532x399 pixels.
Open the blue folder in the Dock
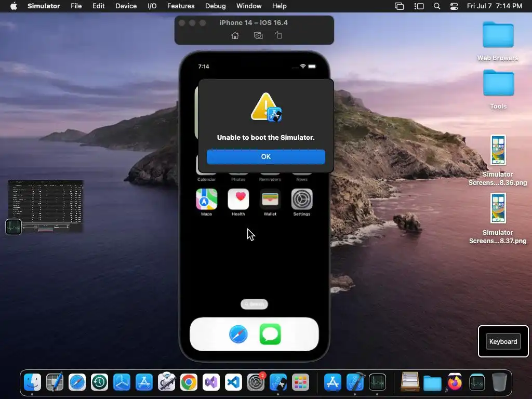click(x=432, y=382)
